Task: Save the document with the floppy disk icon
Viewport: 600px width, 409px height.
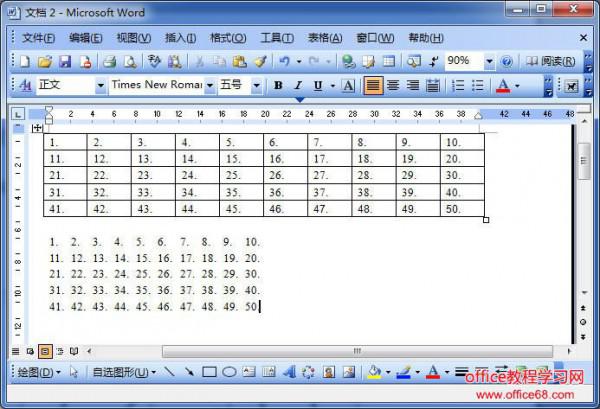Action: pyautogui.click(x=65, y=61)
